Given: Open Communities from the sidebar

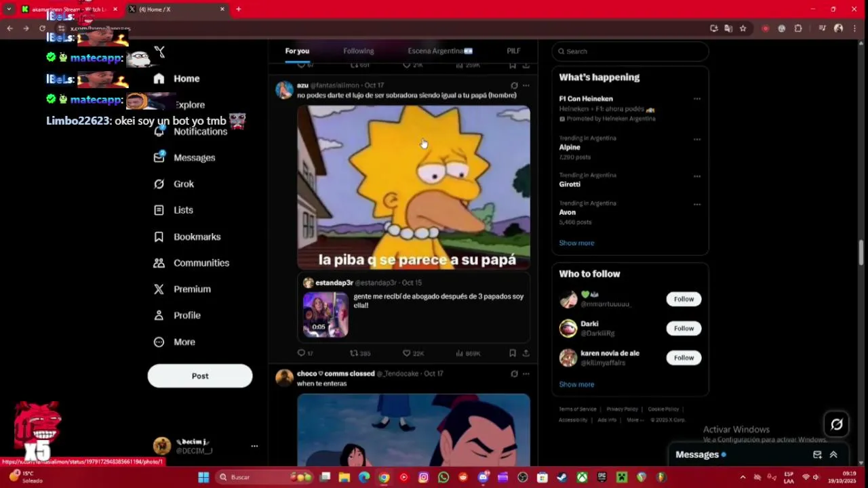Looking at the screenshot, I should click(192, 263).
